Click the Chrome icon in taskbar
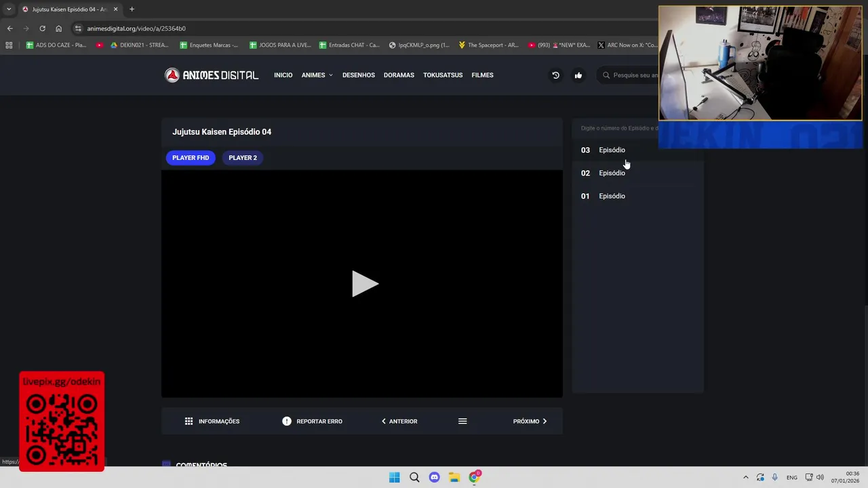868x488 pixels. coord(474,477)
